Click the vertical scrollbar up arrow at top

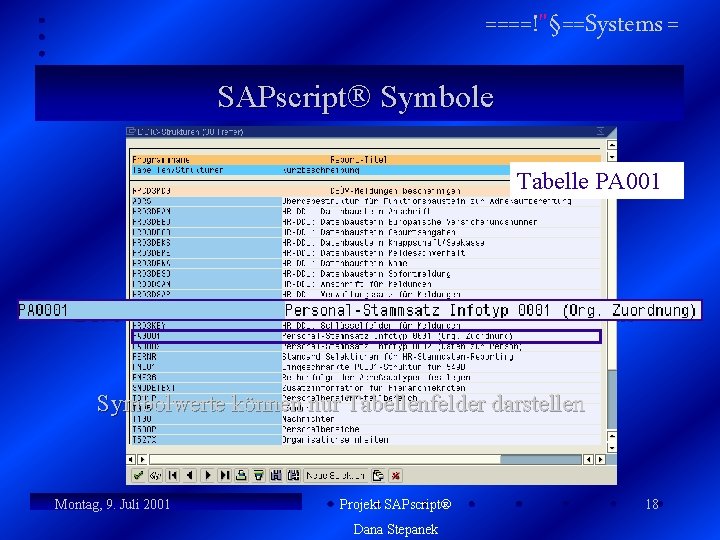(612, 145)
